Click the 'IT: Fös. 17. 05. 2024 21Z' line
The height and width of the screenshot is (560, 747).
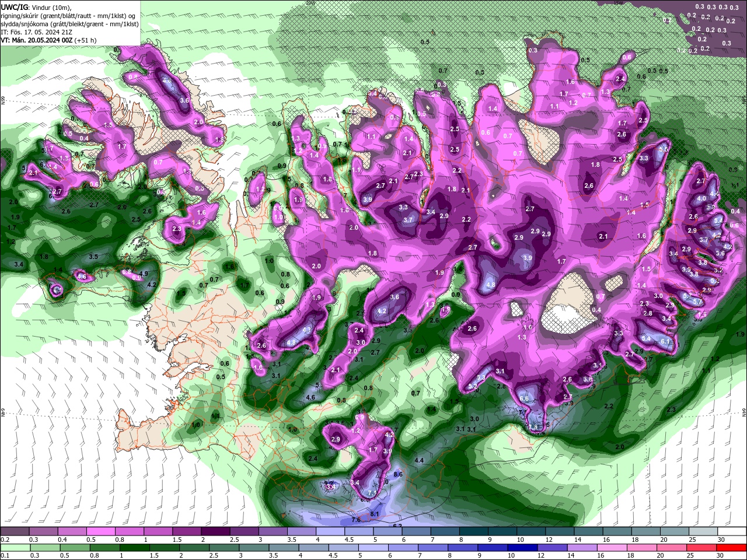click(x=35, y=32)
